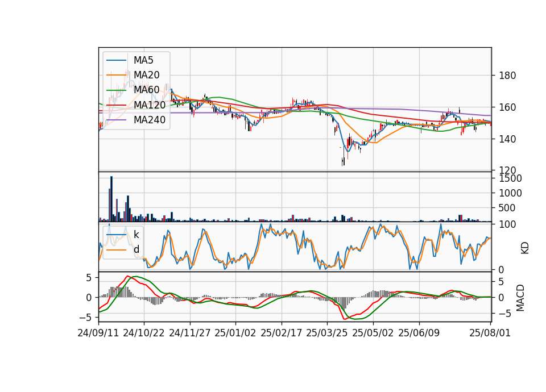This screenshot has height=392, width=546.
Task: Click the MA240 legend label
Action: pos(150,120)
